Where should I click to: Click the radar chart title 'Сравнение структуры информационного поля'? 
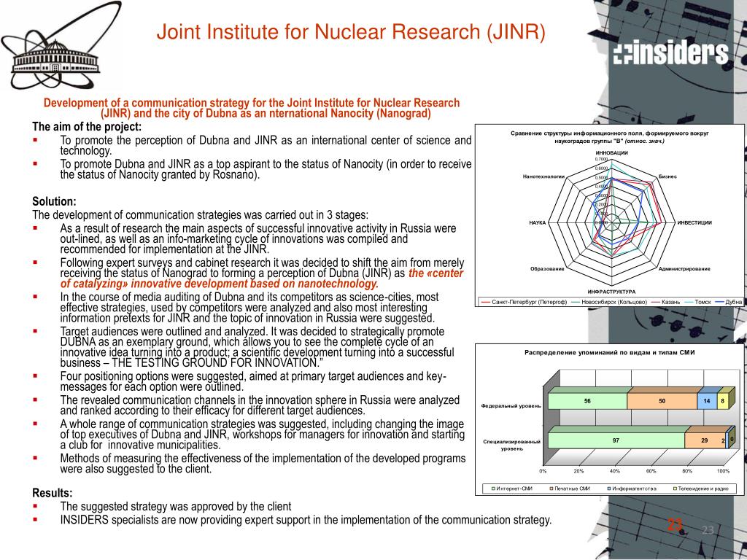[609, 137]
